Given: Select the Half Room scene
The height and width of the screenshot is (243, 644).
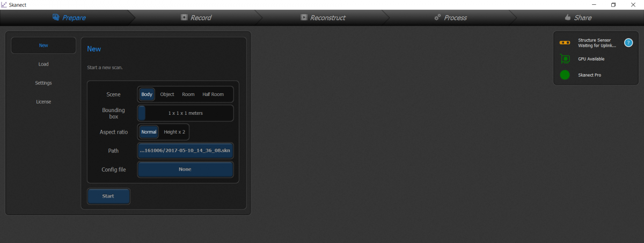Looking at the screenshot, I should click(213, 94).
